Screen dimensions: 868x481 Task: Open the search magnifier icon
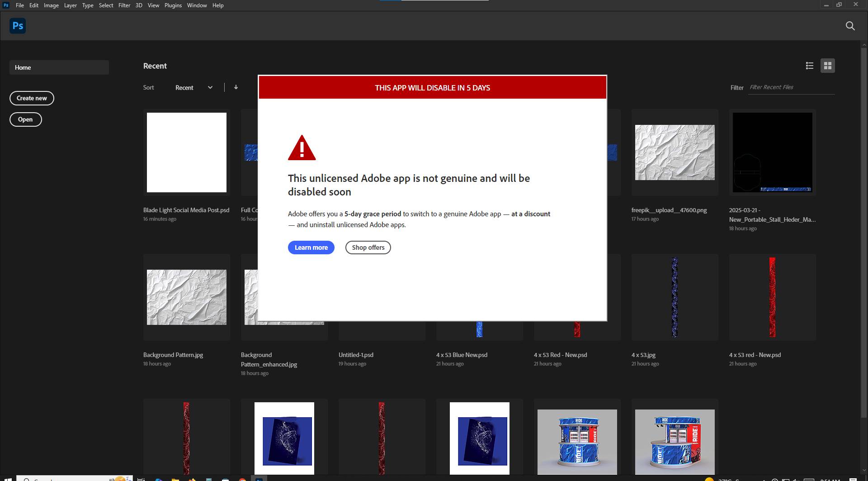[x=850, y=26]
